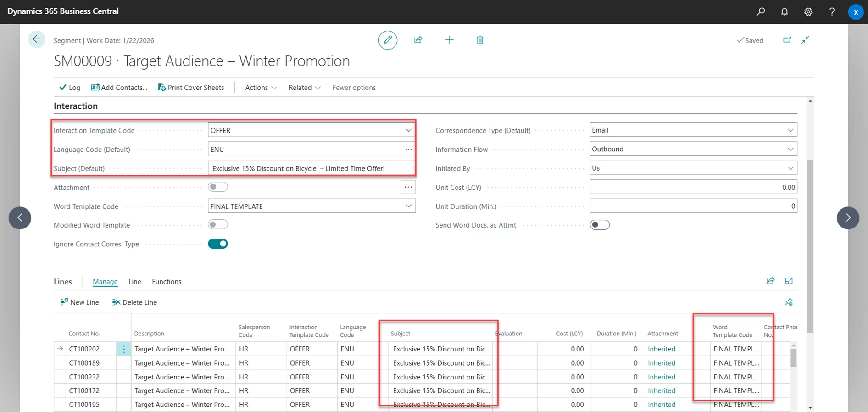868x412 pixels.
Task: Click the trash delete icon
Action: 480,40
